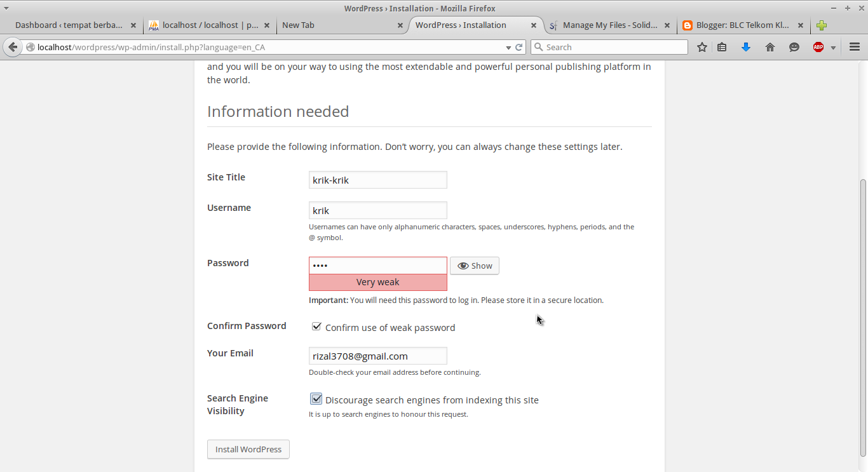The width and height of the screenshot is (868, 472).
Task: Close the localhost phpMyAdmin tab
Action: [x=267, y=25]
